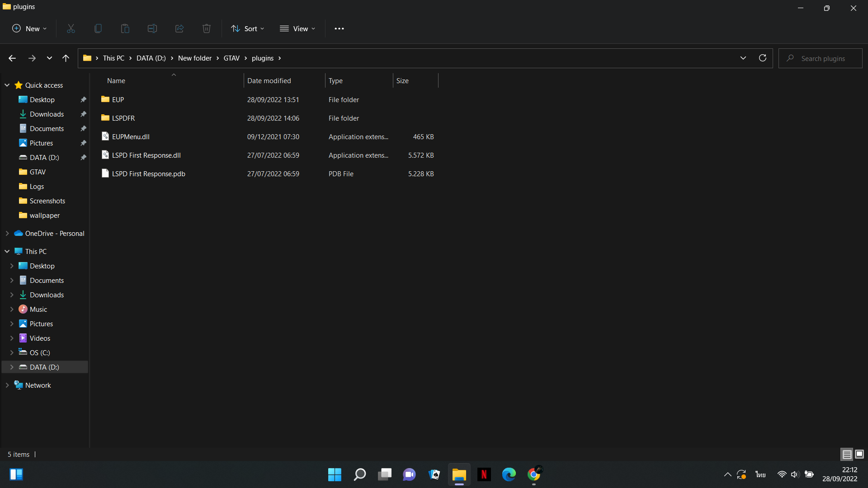Expand OneDrive - Personal tree node
Image resolution: width=868 pixels, height=488 pixels.
pos(7,233)
